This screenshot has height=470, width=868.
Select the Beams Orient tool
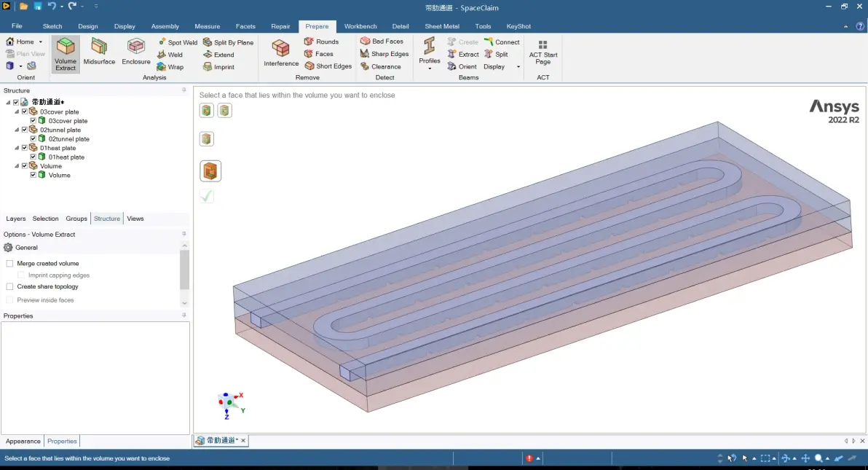pos(462,66)
